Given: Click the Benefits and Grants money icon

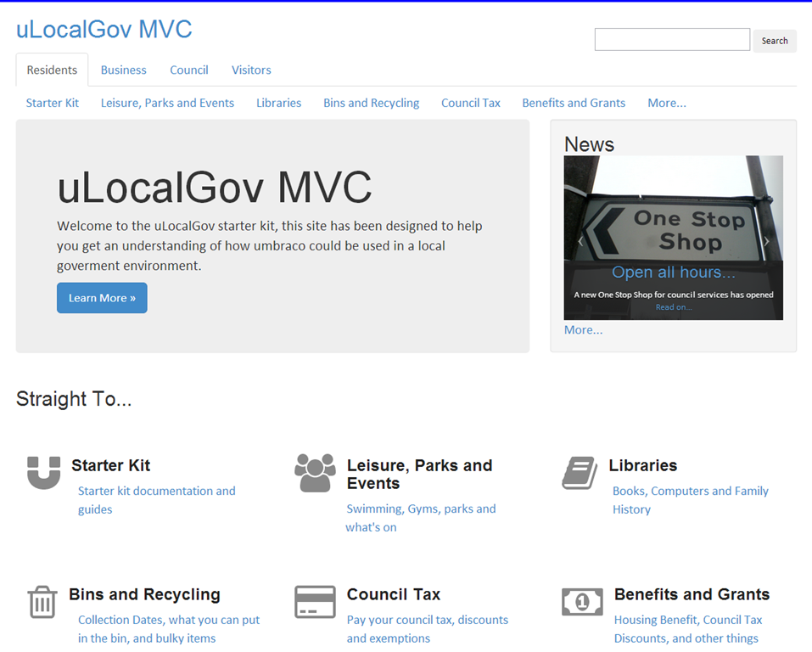Looking at the screenshot, I should click(582, 602).
